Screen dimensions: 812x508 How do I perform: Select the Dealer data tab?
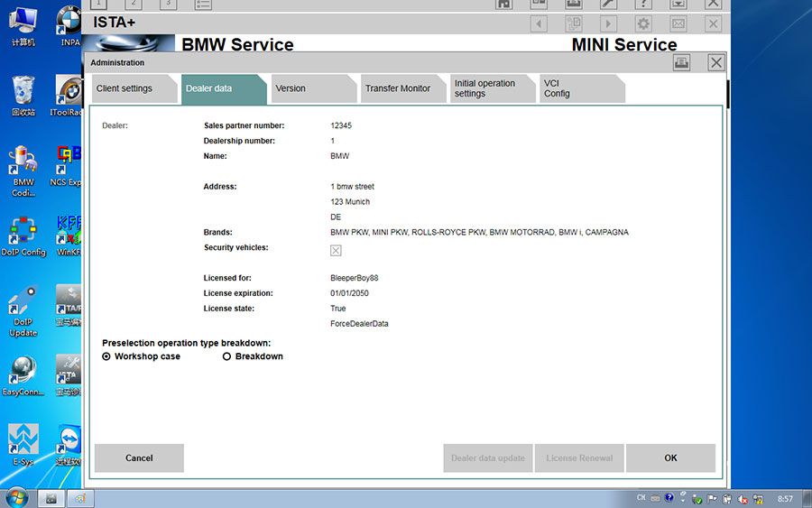tap(223, 88)
